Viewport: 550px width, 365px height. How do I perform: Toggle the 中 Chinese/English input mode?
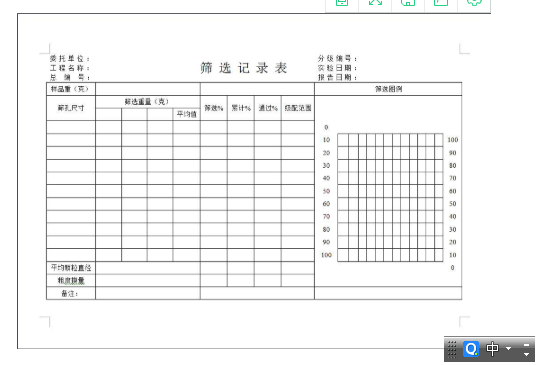pyautogui.click(x=492, y=349)
